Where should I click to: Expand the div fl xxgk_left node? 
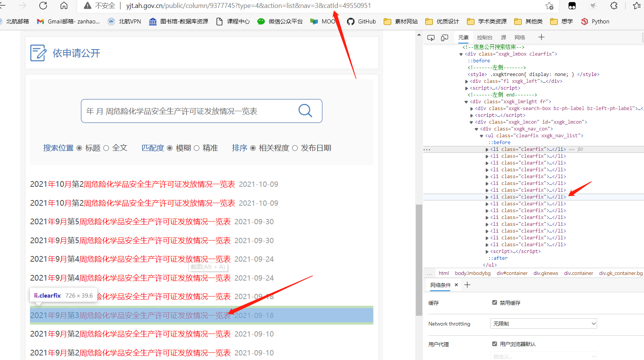[x=467, y=81]
